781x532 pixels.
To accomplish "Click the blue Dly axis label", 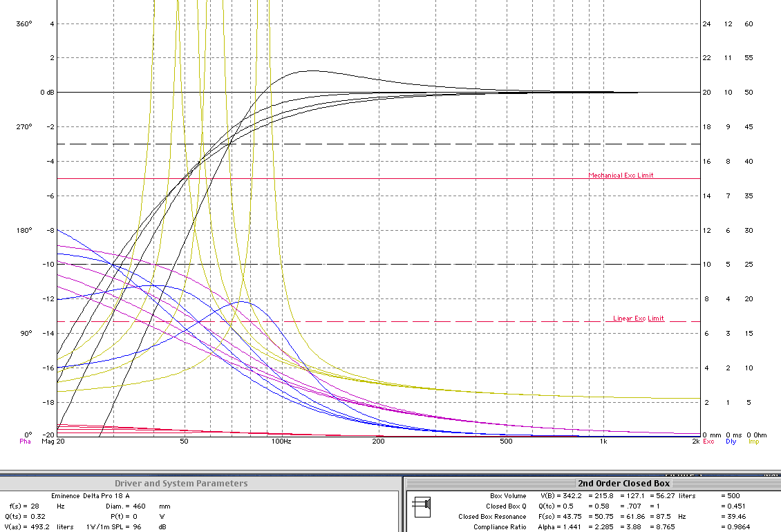I will click(x=731, y=441).
